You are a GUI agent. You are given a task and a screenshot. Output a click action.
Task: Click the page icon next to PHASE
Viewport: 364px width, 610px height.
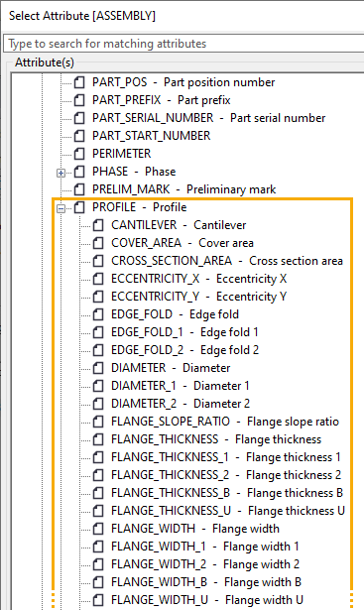(x=79, y=172)
